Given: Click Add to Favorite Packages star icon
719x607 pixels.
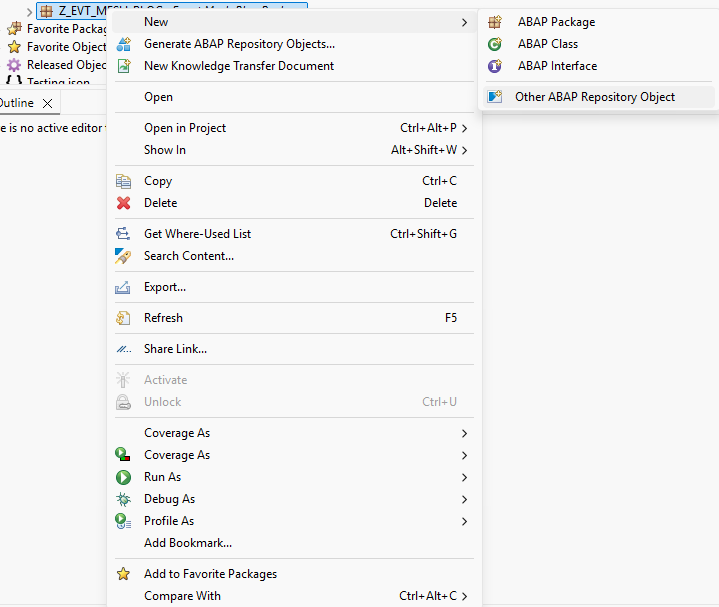Looking at the screenshot, I should pyautogui.click(x=124, y=574).
